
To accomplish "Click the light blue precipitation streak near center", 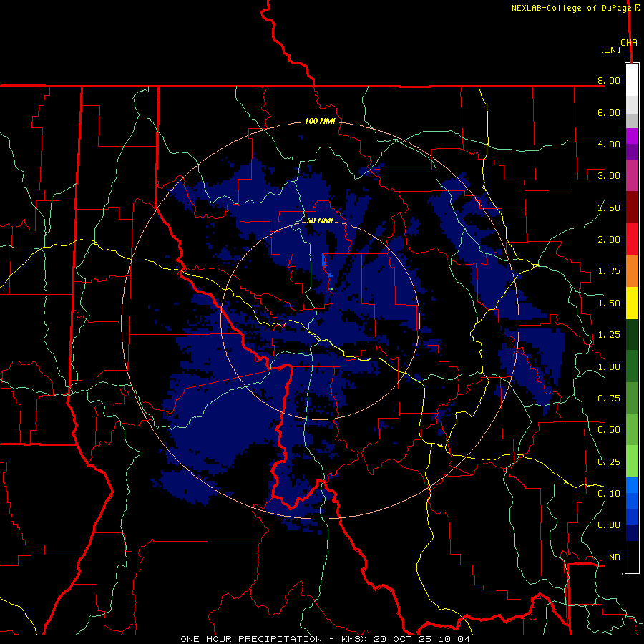I will click(324, 261).
